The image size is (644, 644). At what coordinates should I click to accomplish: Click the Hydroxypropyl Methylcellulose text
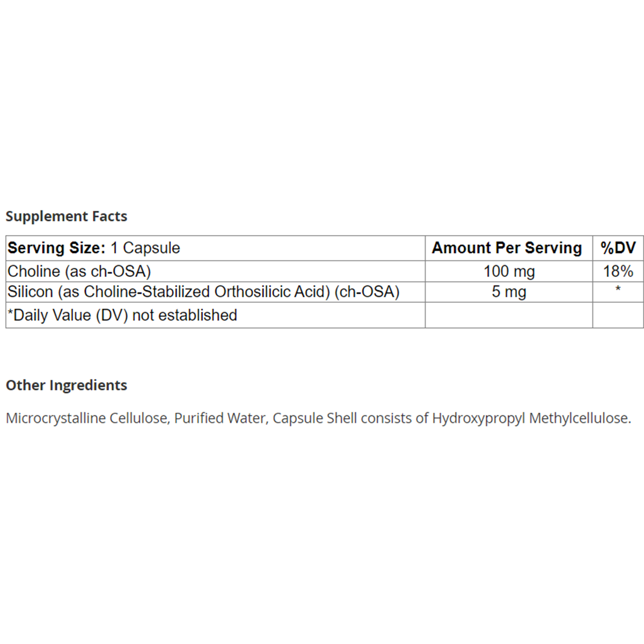pyautogui.click(x=530, y=418)
